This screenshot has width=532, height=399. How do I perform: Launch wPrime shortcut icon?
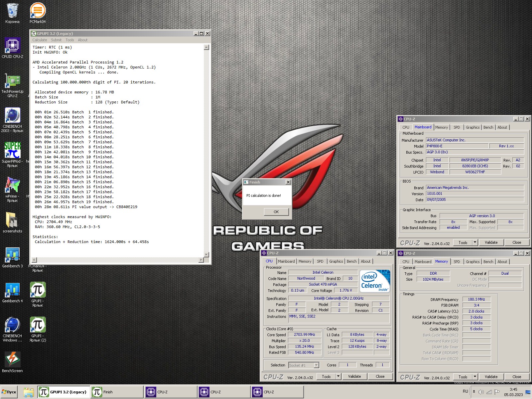[12, 190]
